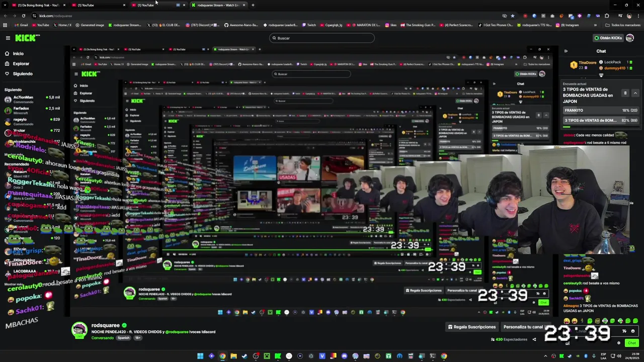Open Gmail bookmark
The width and height of the screenshot is (644, 362).
coord(22,25)
